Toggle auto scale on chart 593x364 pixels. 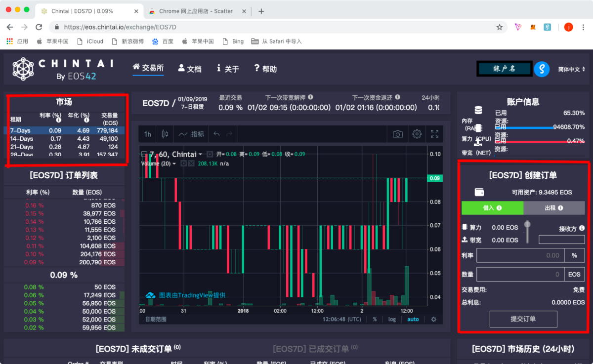(413, 319)
